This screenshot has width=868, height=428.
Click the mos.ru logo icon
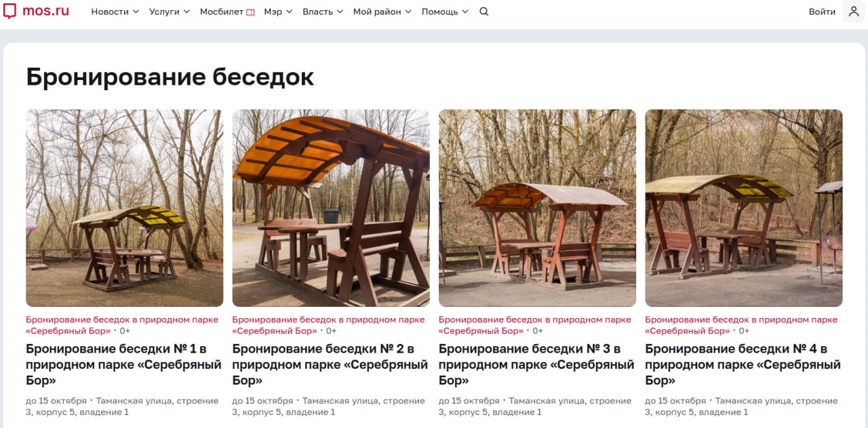pyautogui.click(x=9, y=12)
